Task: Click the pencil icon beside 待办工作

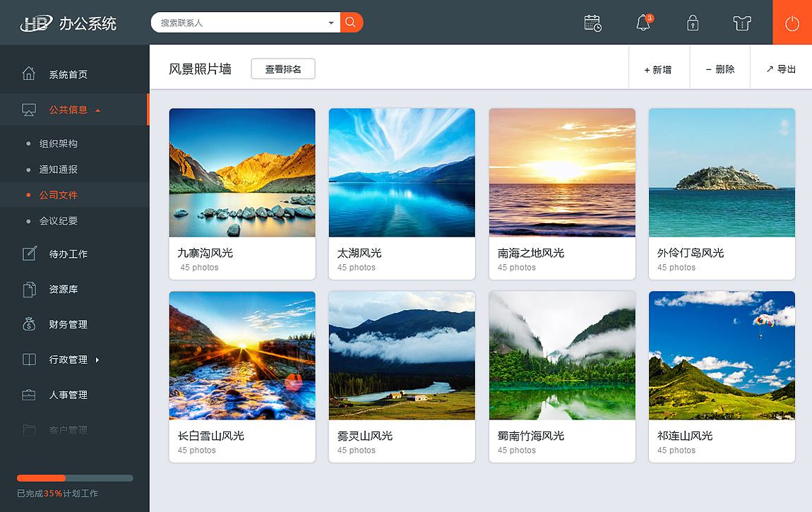Action: 28,254
